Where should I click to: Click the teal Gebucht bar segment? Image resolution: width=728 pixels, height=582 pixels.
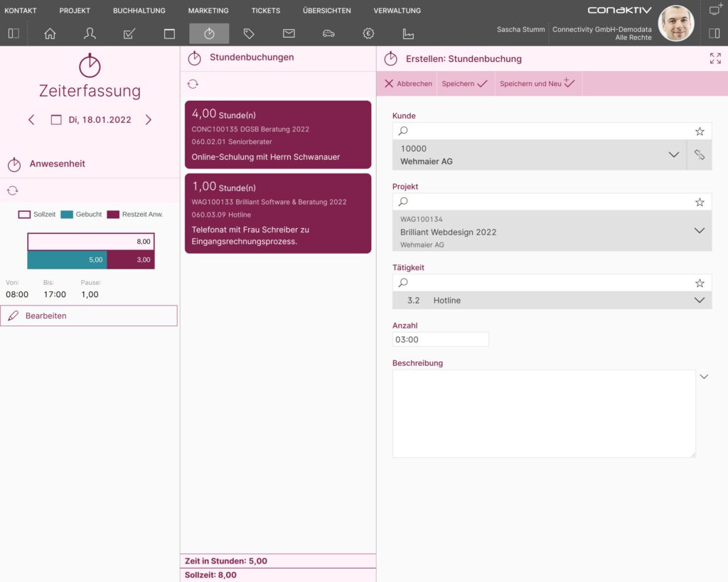pyautogui.click(x=68, y=260)
